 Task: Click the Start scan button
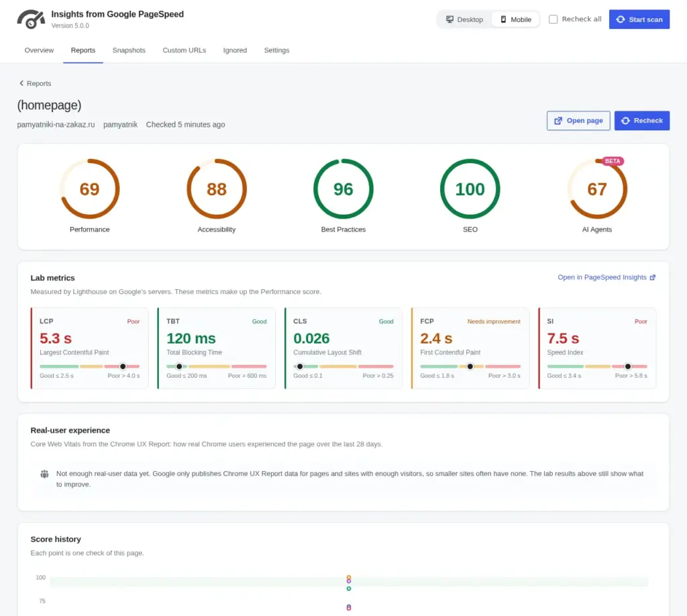(639, 19)
